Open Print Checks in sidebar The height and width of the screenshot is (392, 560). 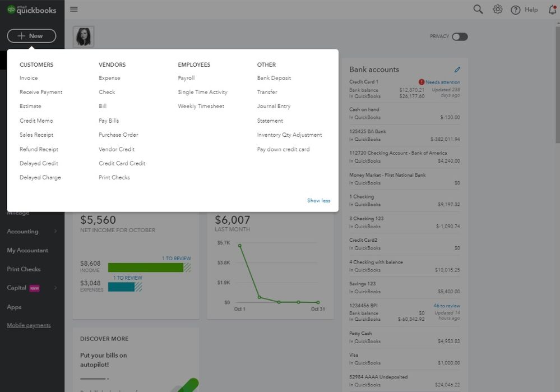(24, 269)
